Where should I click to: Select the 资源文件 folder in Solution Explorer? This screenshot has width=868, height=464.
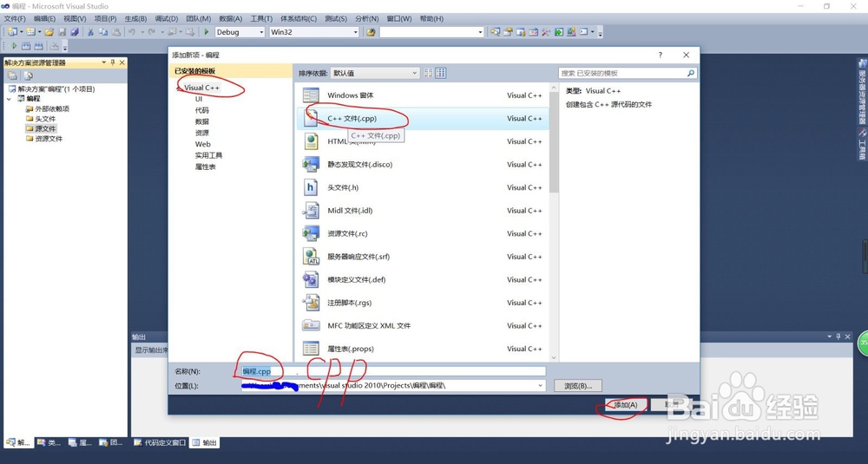[x=44, y=139]
